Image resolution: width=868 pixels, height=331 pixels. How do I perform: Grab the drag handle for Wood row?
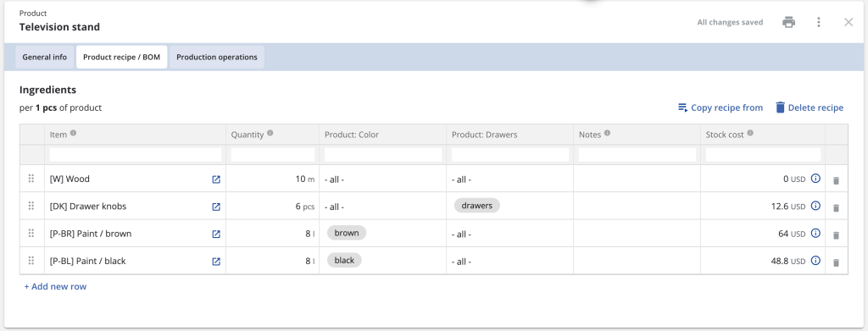click(x=31, y=179)
